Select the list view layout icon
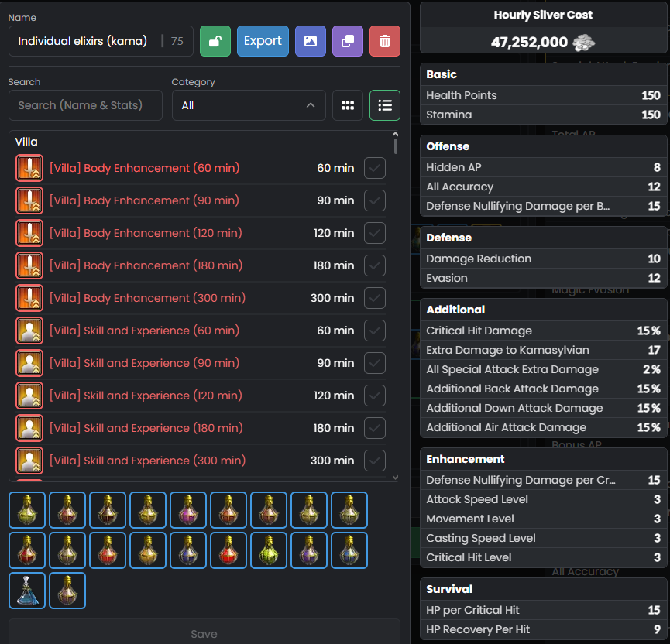 [x=385, y=105]
